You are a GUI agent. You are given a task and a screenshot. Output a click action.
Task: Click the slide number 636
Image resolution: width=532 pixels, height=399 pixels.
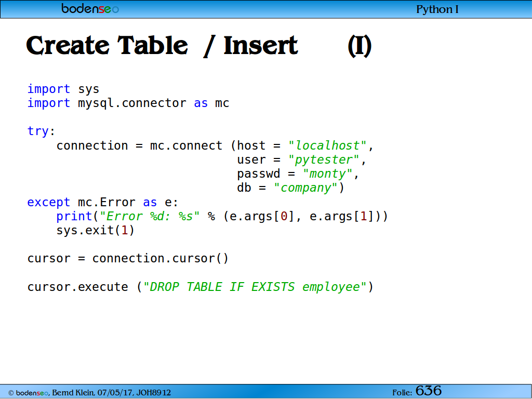tap(429, 391)
